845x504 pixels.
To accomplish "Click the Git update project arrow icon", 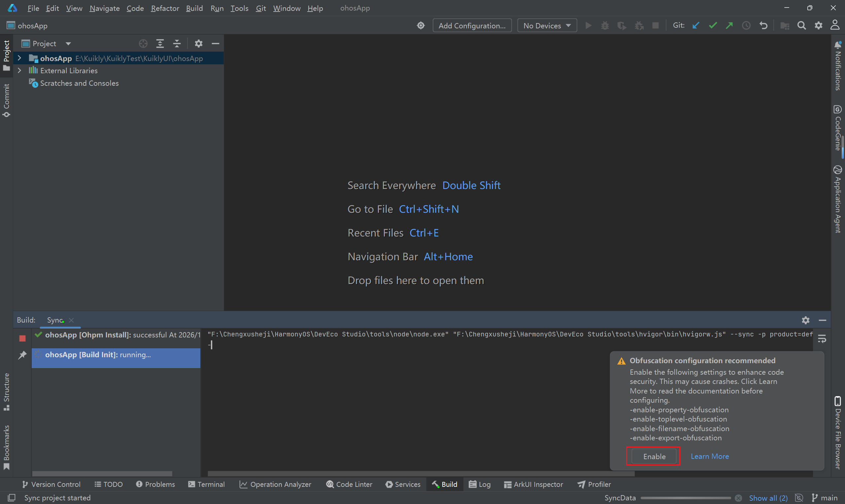I will coord(696,26).
